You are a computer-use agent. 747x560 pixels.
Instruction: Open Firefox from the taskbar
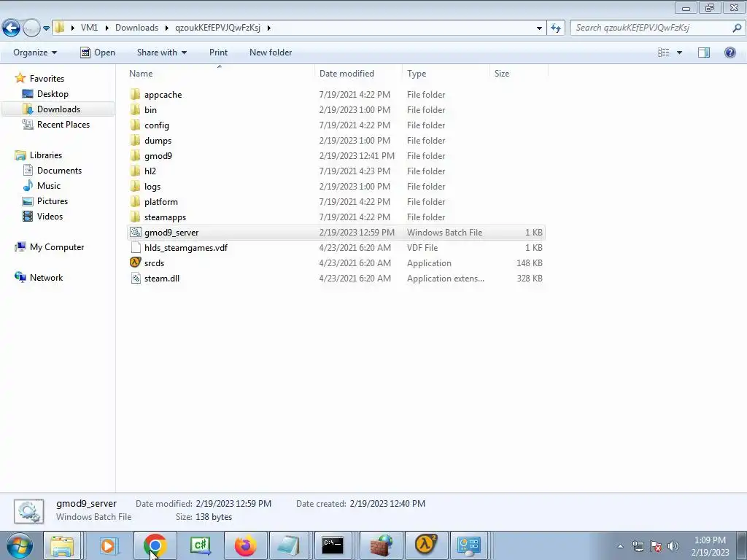click(x=245, y=545)
